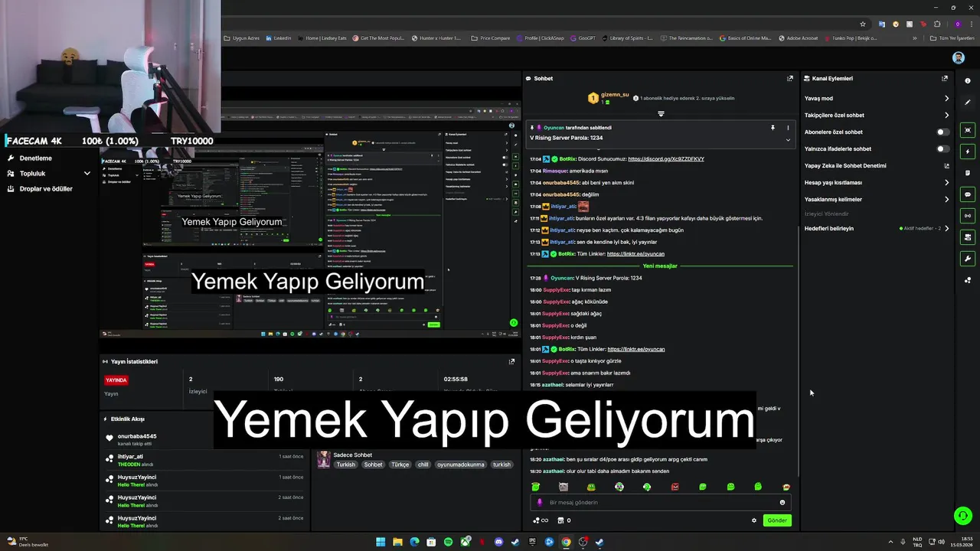Click the browser profile avatar at top right

[x=957, y=24]
